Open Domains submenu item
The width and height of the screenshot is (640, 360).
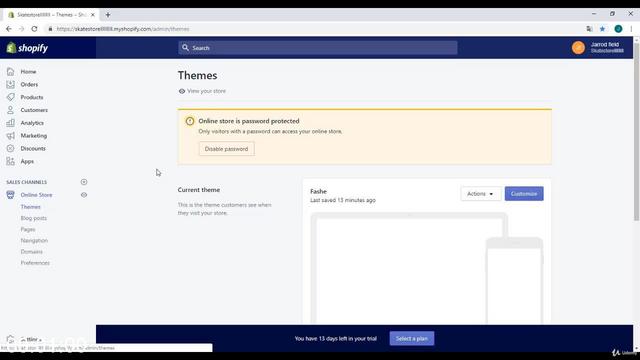coord(31,252)
